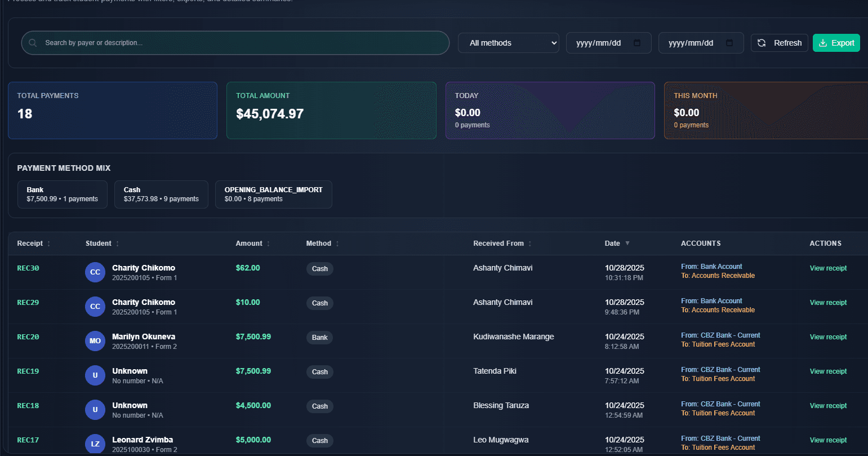This screenshot has height=456, width=868.
Task: Click Marilyn Okuneva's MO avatar icon
Action: [x=95, y=340]
